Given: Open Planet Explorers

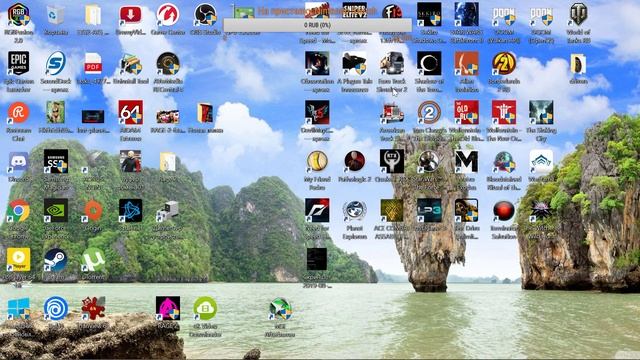Looking at the screenshot, I should [354, 211].
